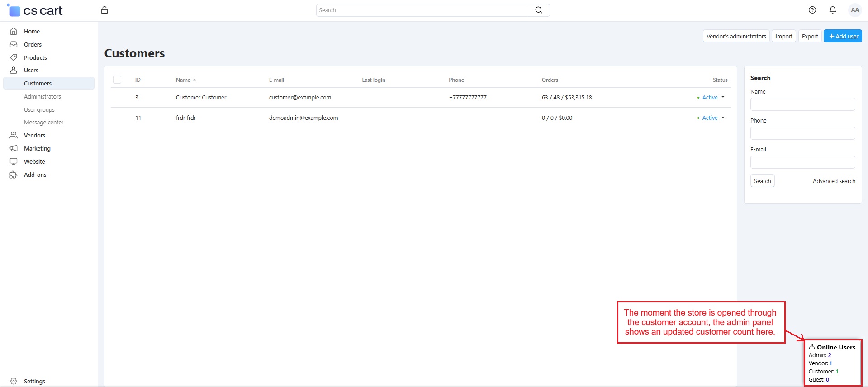Open Administrators in the Users submenu
The width and height of the screenshot is (868, 387).
[x=43, y=96]
